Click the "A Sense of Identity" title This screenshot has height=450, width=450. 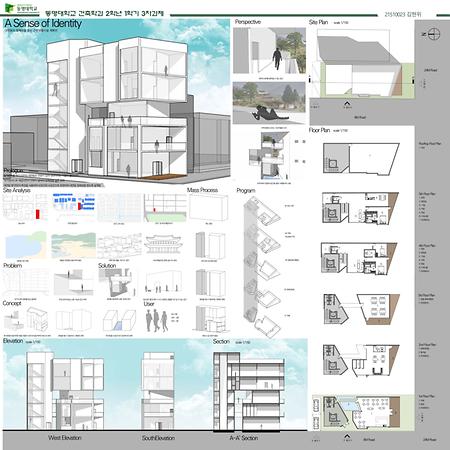(x=43, y=23)
